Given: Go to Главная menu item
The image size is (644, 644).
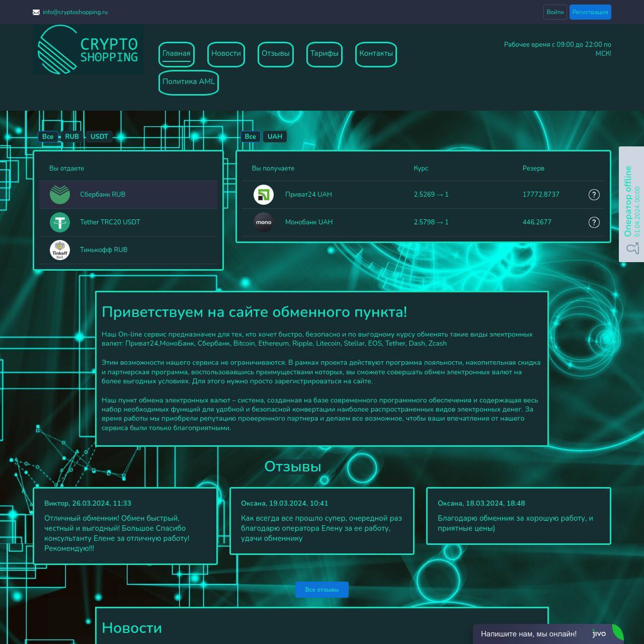Looking at the screenshot, I should (x=177, y=54).
